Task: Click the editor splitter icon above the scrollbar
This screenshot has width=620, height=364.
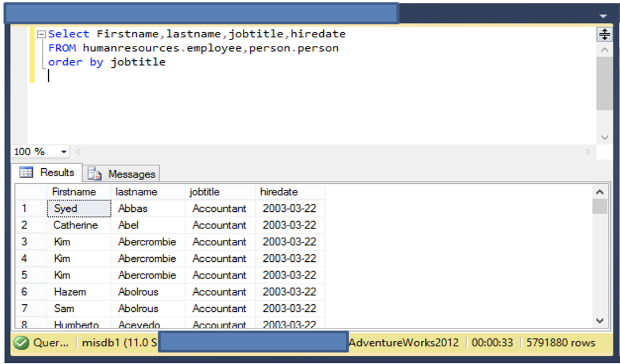Action: pos(604,34)
